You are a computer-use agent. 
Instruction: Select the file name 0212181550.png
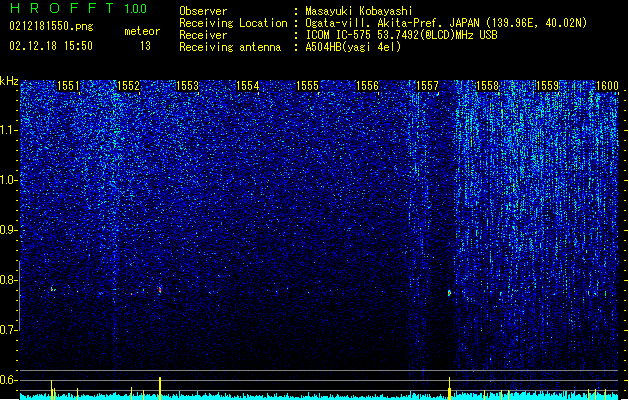click(51, 26)
